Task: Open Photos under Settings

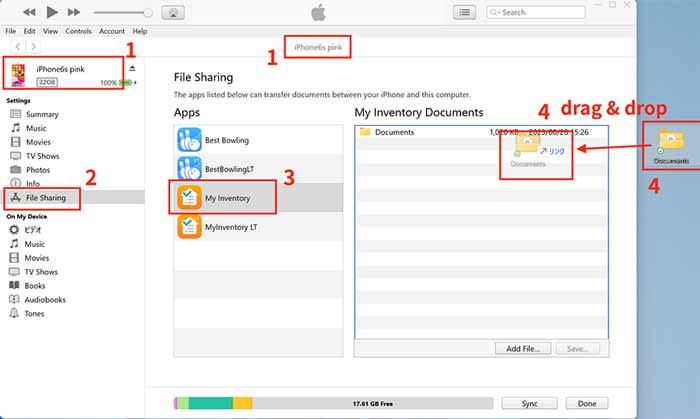Action: point(38,170)
